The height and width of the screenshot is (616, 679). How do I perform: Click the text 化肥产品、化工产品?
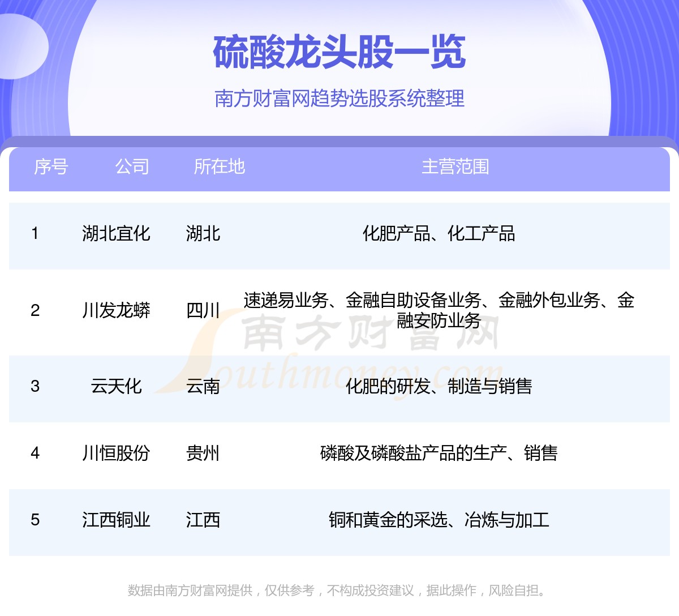tap(439, 233)
